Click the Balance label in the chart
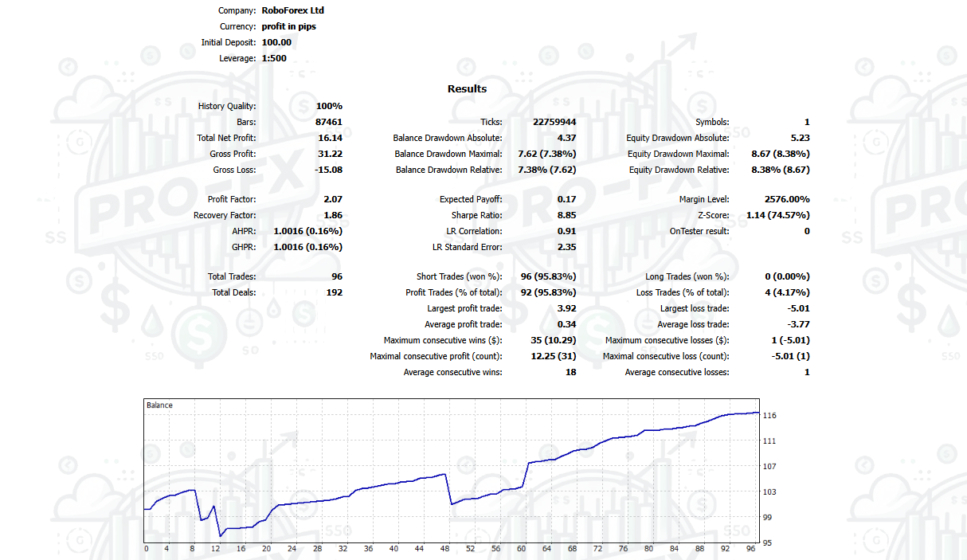The image size is (967, 560). [159, 405]
